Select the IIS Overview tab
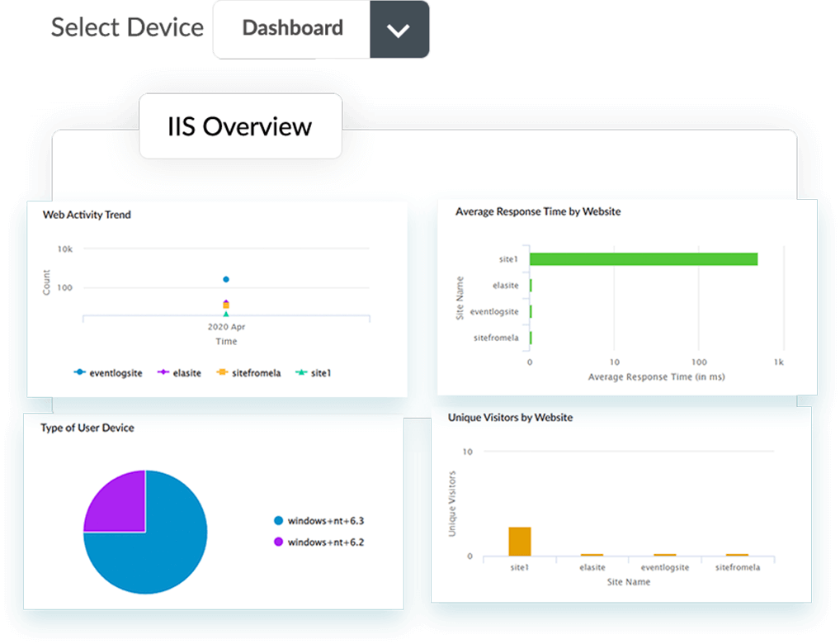Screen dimensions: 840x644 click(x=240, y=126)
